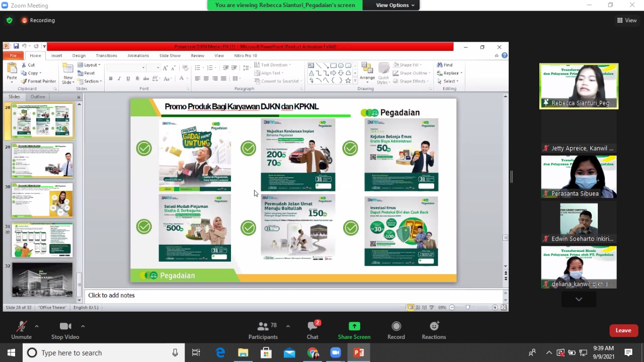The height and width of the screenshot is (362, 644).
Task: Toggle the View layout button
Action: (627, 21)
